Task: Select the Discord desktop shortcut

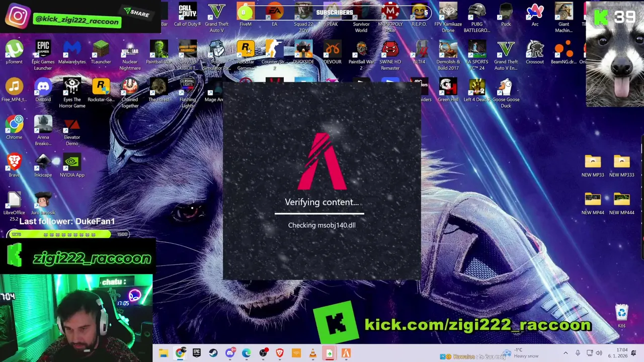Action: pos(43,90)
